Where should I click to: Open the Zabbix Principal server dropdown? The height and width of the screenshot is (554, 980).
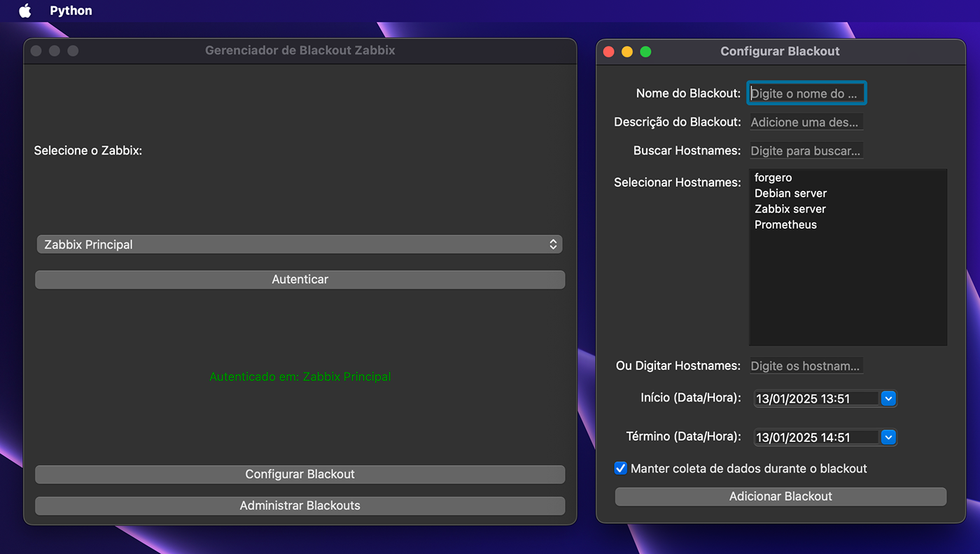[300, 245]
